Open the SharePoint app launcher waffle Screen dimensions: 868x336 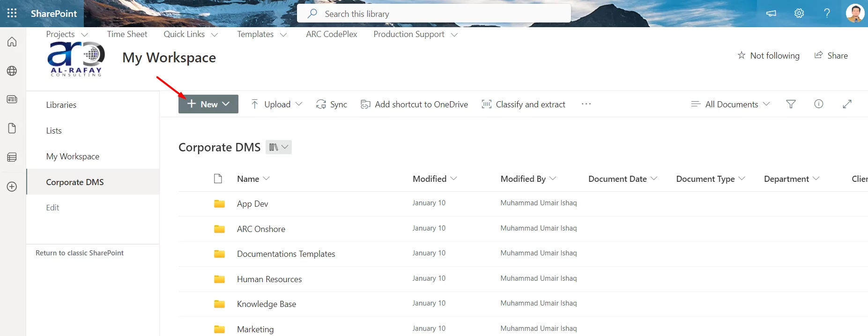coord(12,13)
